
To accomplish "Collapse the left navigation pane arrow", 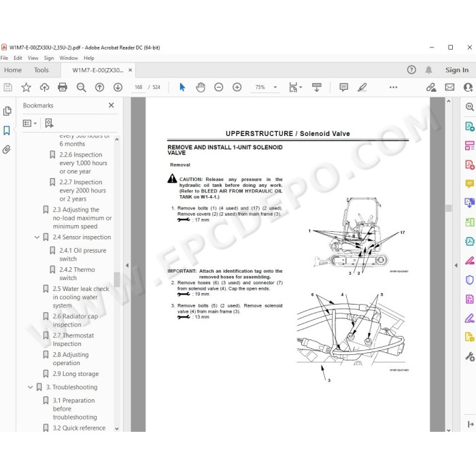I will 127,265.
